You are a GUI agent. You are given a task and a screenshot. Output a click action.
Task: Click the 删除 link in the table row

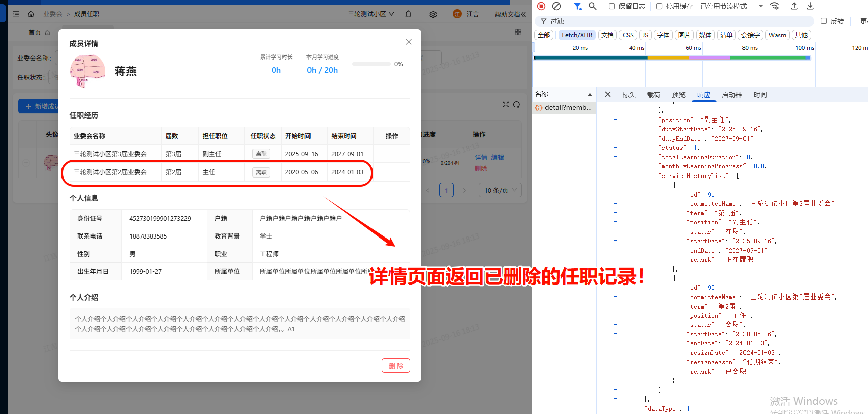coord(481,168)
